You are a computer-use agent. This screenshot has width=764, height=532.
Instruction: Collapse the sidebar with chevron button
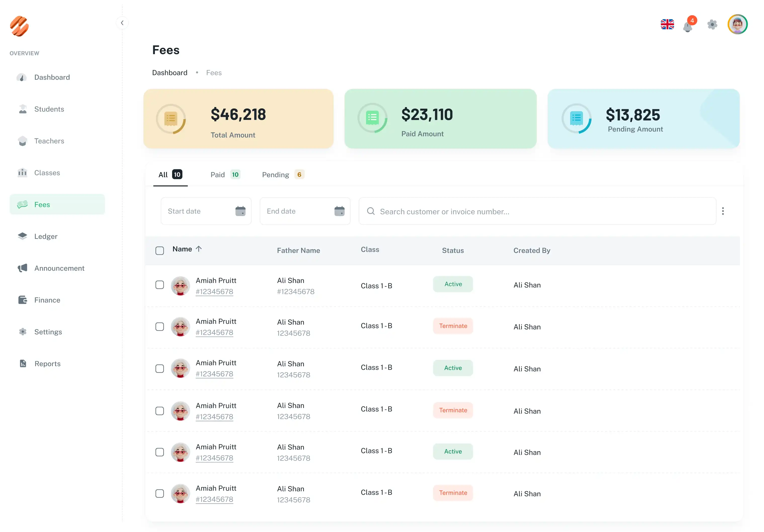pyautogui.click(x=122, y=23)
